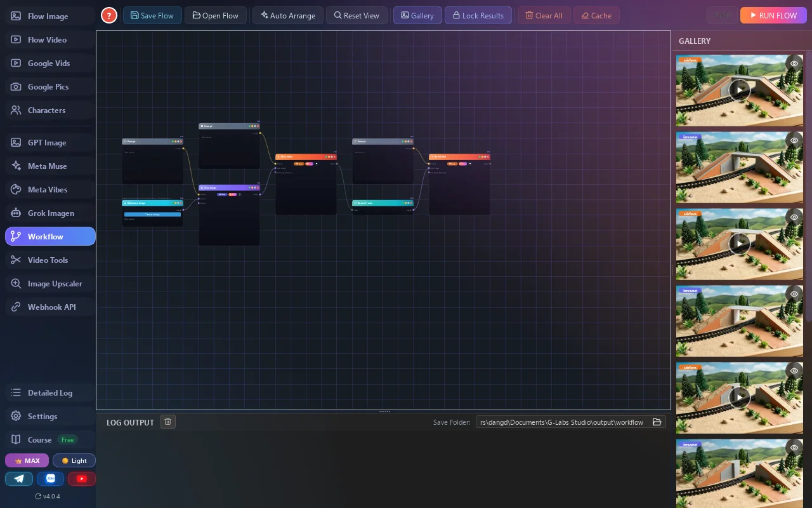Open Flow Video from the sidebar

[50, 39]
